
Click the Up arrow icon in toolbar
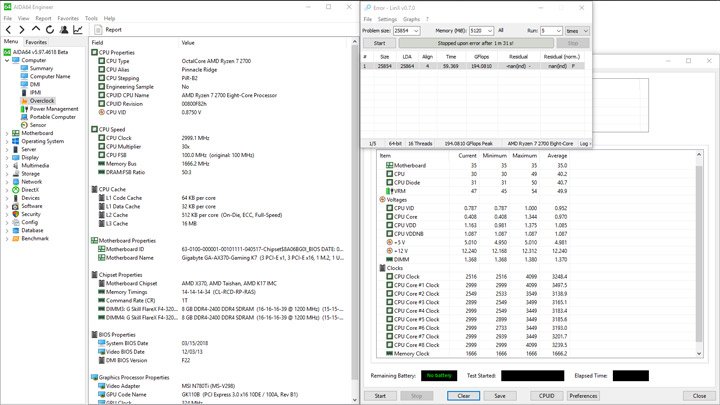[37, 30]
